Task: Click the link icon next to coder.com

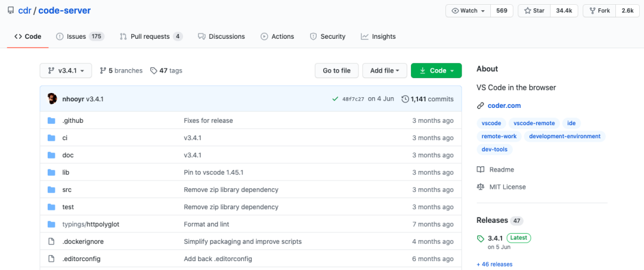Action: click(481, 105)
